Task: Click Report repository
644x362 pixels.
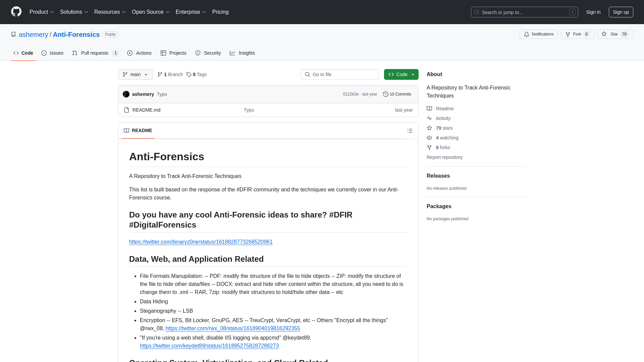Action: (x=444, y=157)
